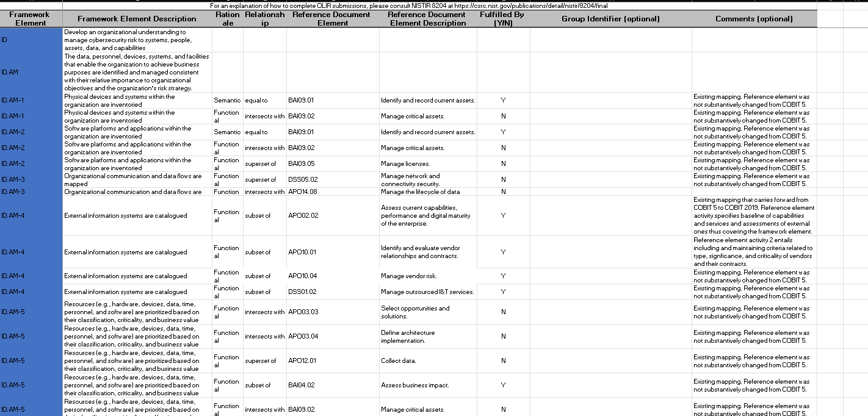
Task: Click the BAI09.01 reference element cell
Action: coord(300,100)
